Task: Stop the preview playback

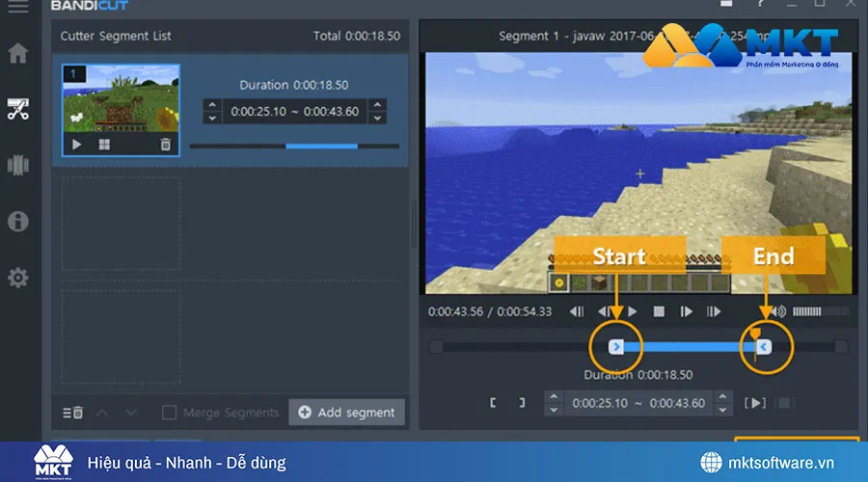Action: (x=659, y=311)
